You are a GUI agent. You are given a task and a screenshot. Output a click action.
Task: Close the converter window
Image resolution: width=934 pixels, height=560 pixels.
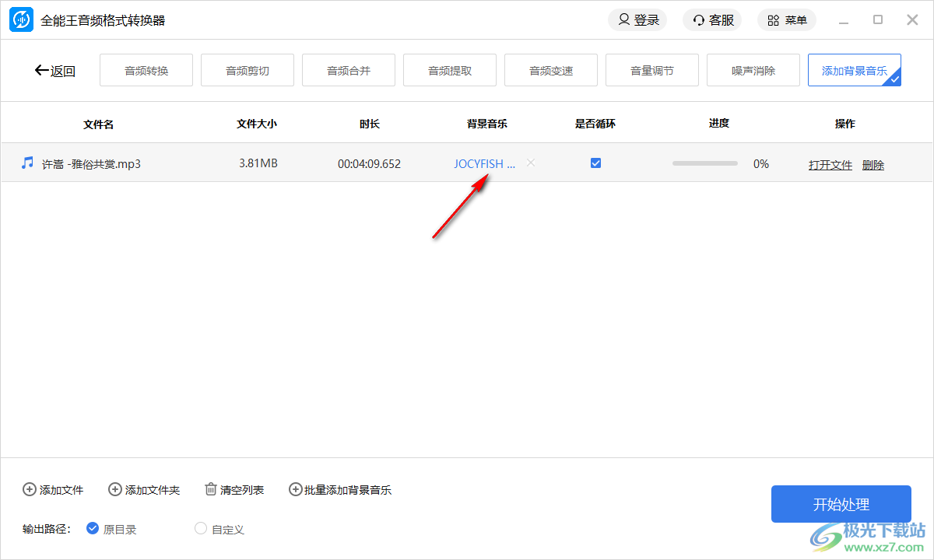(913, 20)
